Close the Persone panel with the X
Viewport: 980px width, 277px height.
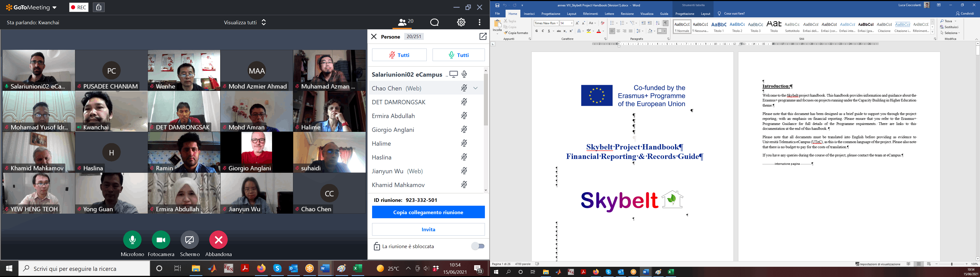374,37
